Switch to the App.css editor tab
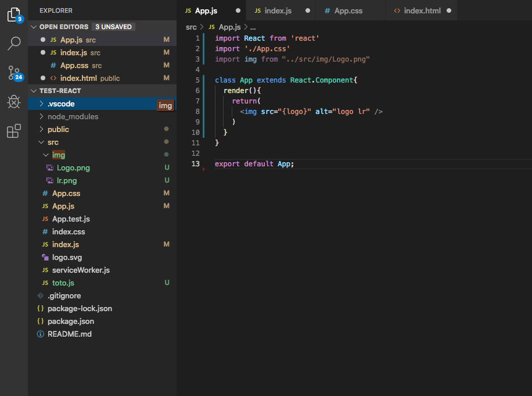 pos(351,10)
